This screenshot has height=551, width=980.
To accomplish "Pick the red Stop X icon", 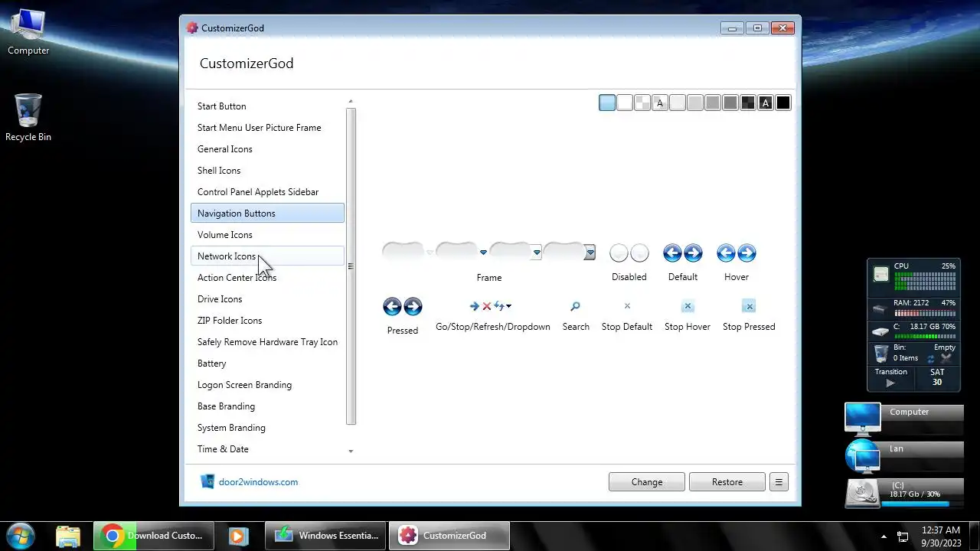I will [486, 306].
